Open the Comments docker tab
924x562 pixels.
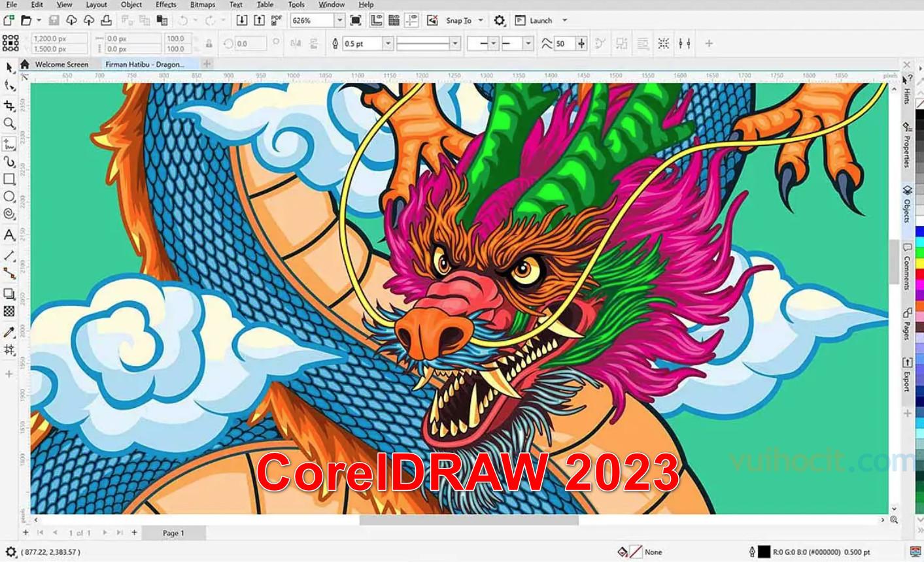coord(908,267)
